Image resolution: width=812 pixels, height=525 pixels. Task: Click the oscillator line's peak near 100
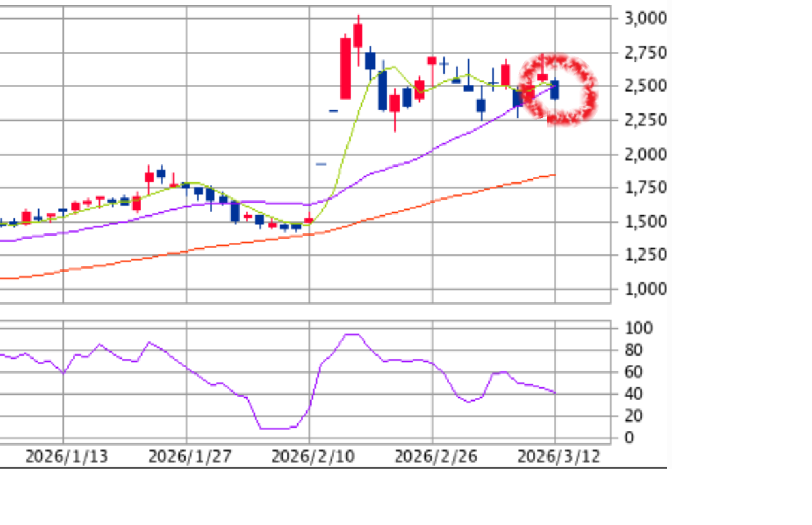click(352, 334)
